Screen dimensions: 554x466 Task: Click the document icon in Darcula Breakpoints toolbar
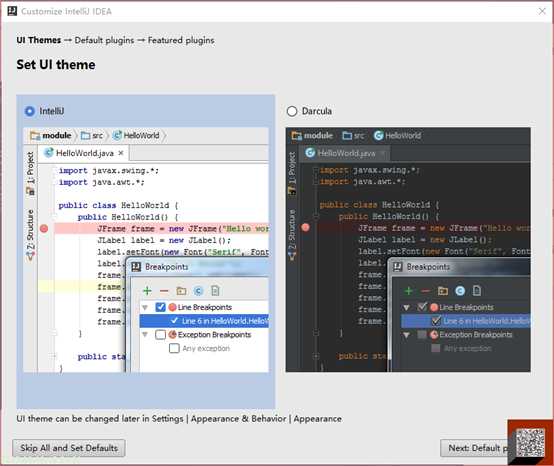click(477, 291)
